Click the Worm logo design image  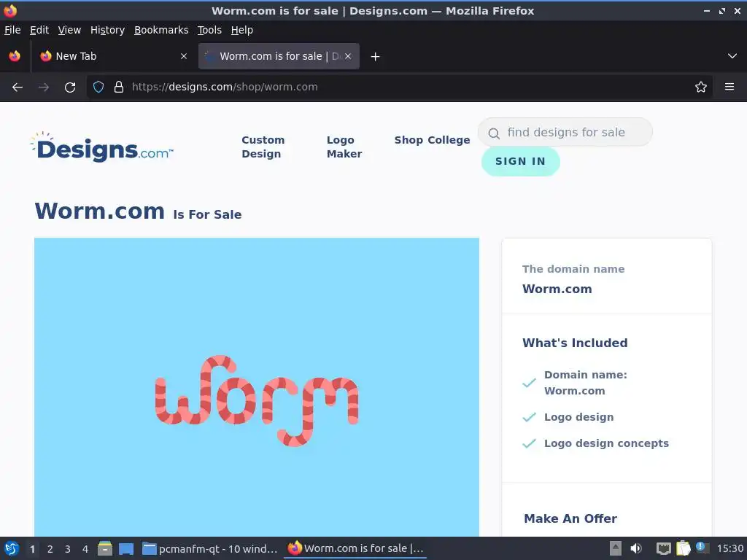click(257, 387)
